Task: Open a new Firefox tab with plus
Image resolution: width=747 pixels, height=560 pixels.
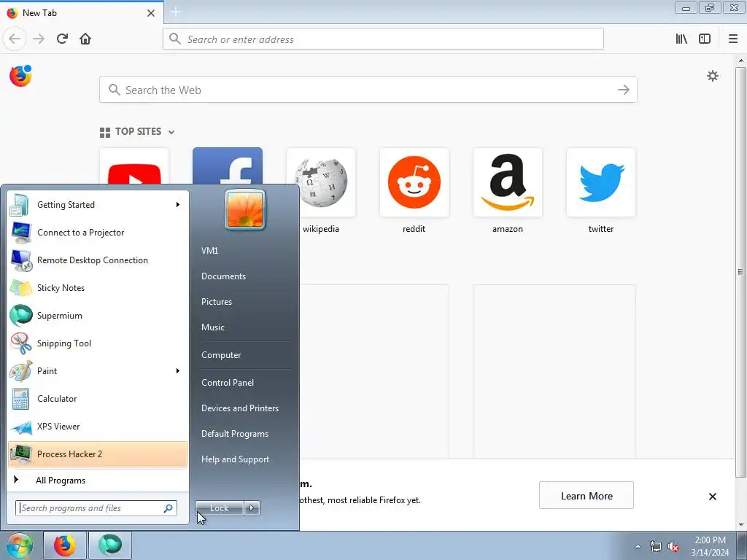Action: 176,12
